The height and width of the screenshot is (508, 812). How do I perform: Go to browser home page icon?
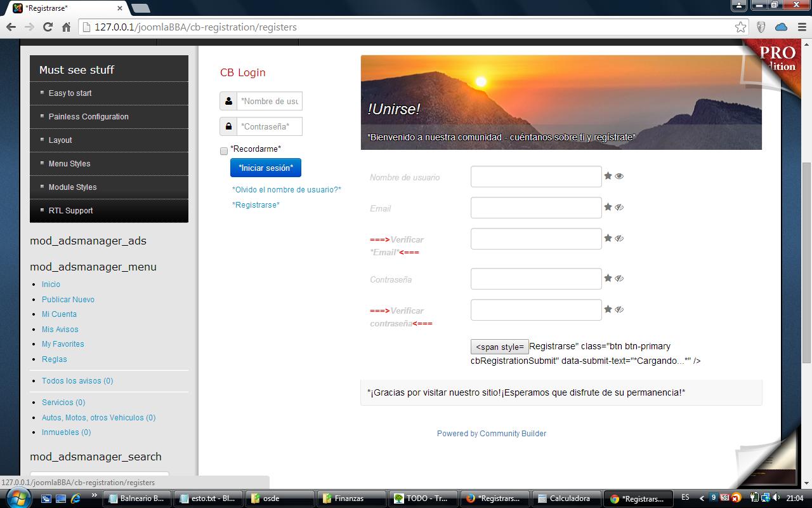tap(66, 27)
